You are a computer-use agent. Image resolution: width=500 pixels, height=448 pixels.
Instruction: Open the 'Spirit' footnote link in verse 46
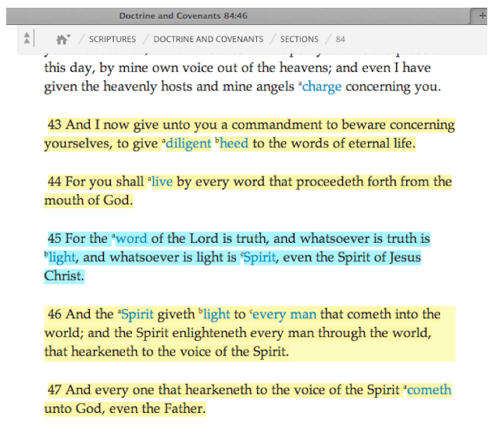pos(137,315)
